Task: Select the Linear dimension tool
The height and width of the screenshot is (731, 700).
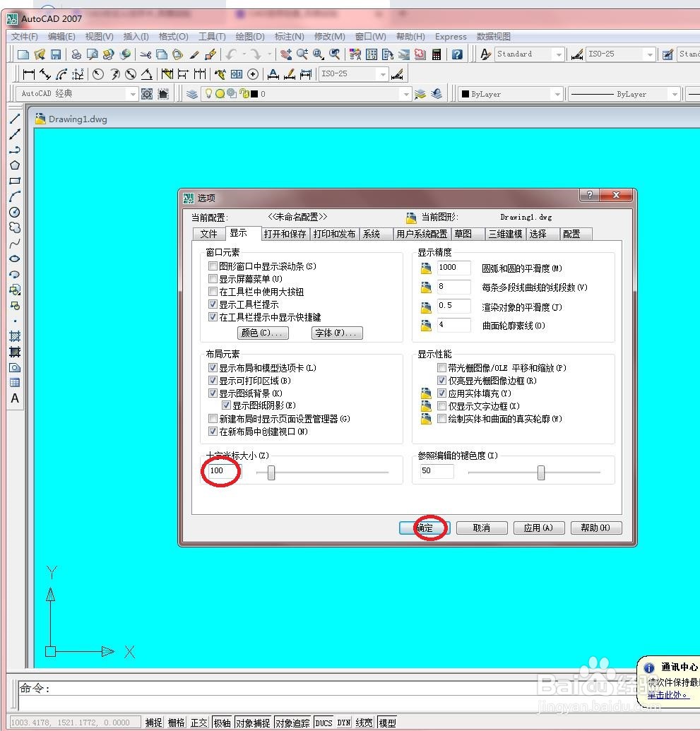Action: [29, 73]
